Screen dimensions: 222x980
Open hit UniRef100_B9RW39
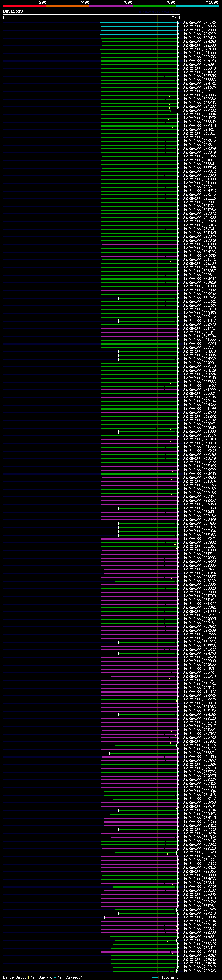click(199, 38)
